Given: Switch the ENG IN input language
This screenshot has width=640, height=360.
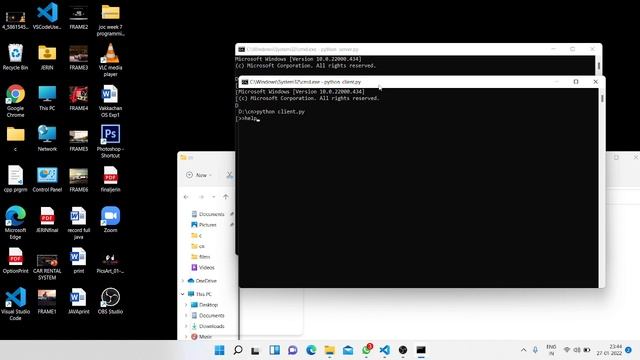Looking at the screenshot, I should click(x=551, y=350).
